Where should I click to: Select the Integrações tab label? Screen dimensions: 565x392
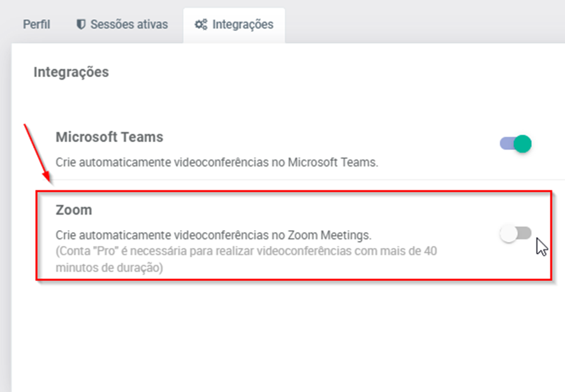tap(242, 25)
